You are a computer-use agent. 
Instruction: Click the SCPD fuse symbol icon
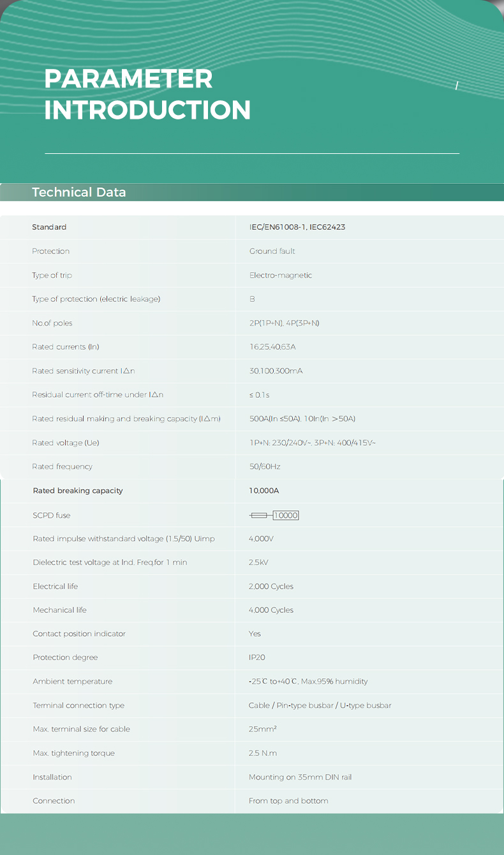[260, 515]
